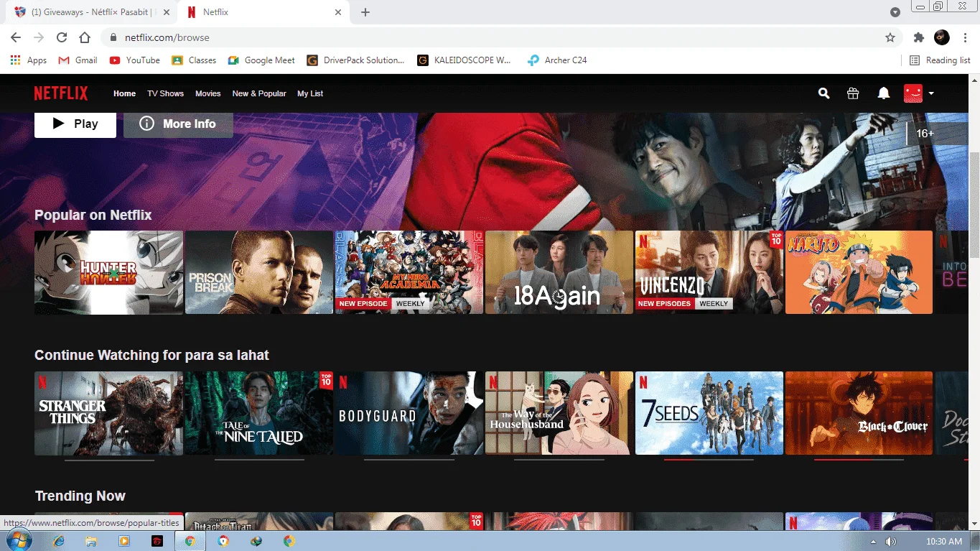Select the Naruto thumbnail
Viewport: 980px width, 551px height.
[x=859, y=272]
